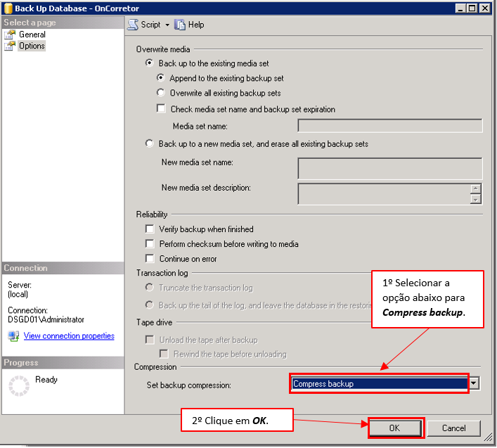
Task: Click description box scroll up arrow
Action: click(x=475, y=188)
